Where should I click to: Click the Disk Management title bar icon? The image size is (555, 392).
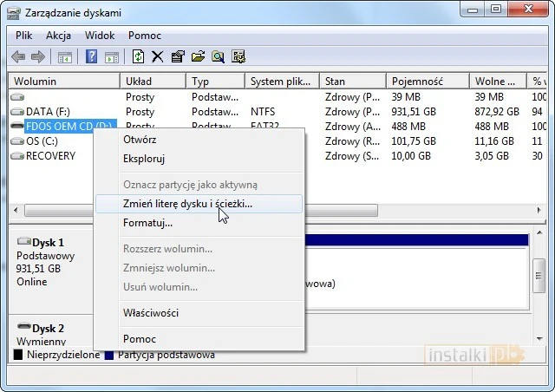pyautogui.click(x=14, y=14)
